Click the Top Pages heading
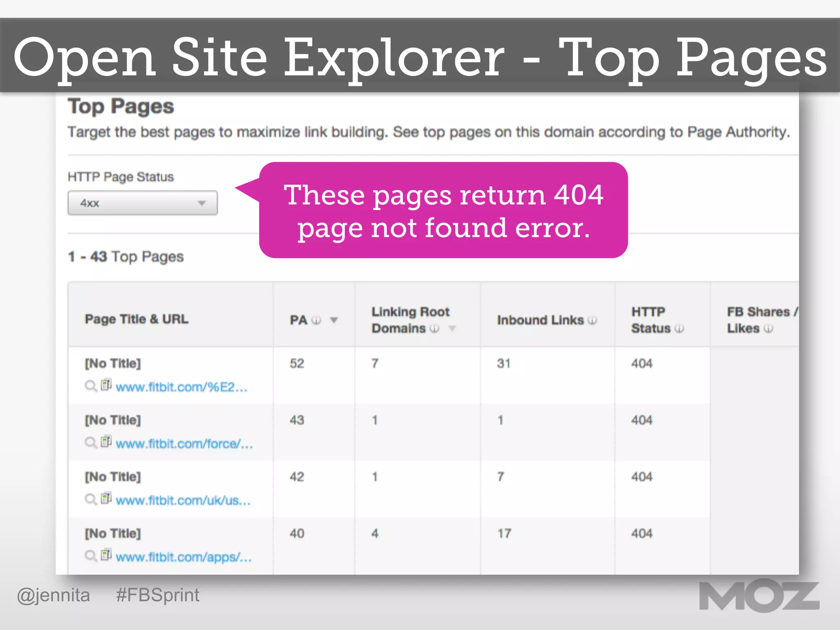The image size is (840, 630). [x=121, y=107]
